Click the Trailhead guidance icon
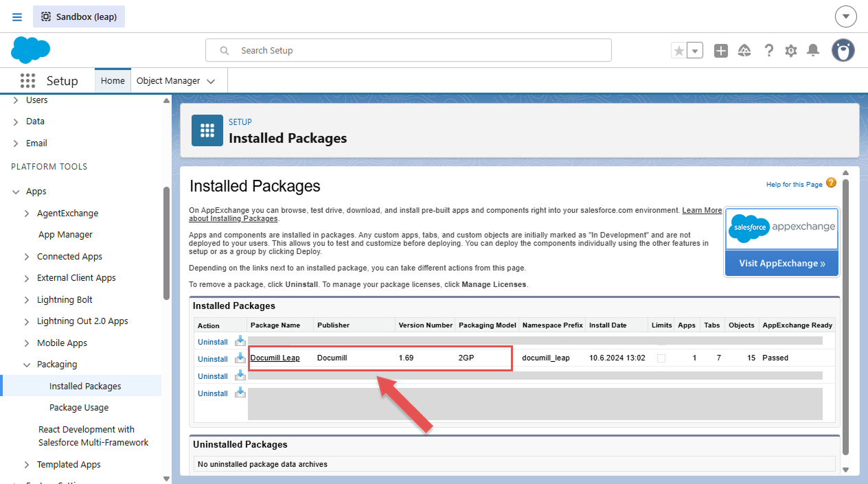868x484 pixels. [x=744, y=51]
